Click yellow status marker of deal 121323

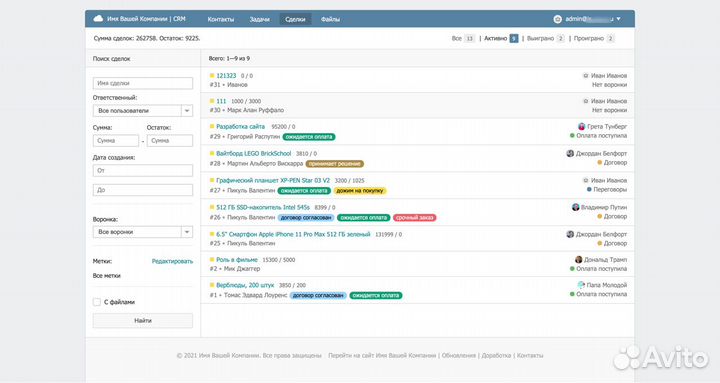click(212, 75)
